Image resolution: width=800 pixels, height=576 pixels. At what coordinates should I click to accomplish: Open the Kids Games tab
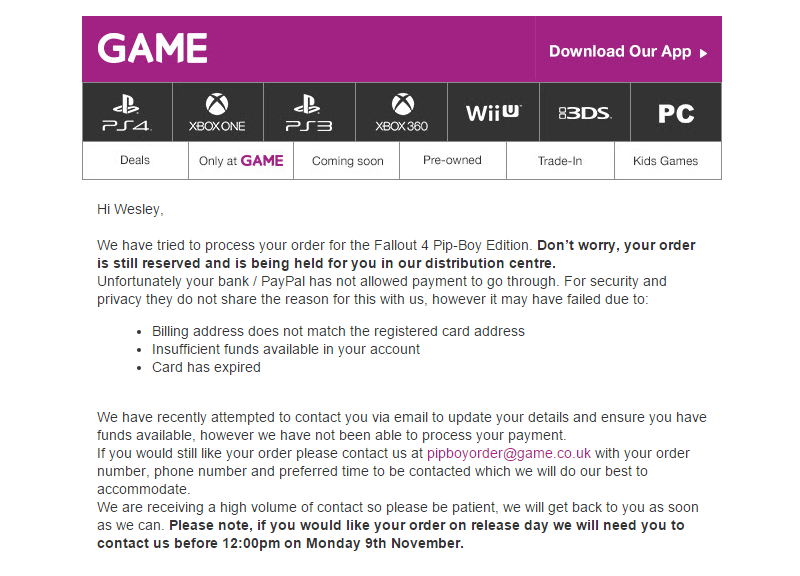coord(667,160)
